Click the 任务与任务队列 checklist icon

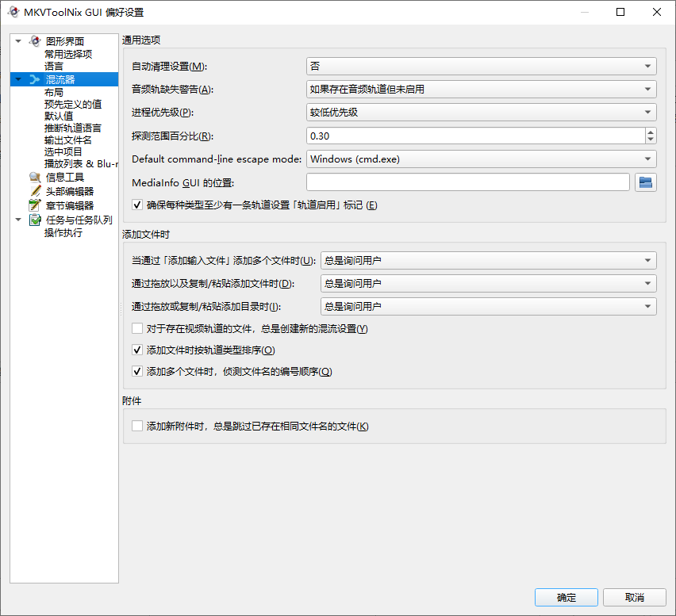point(35,220)
